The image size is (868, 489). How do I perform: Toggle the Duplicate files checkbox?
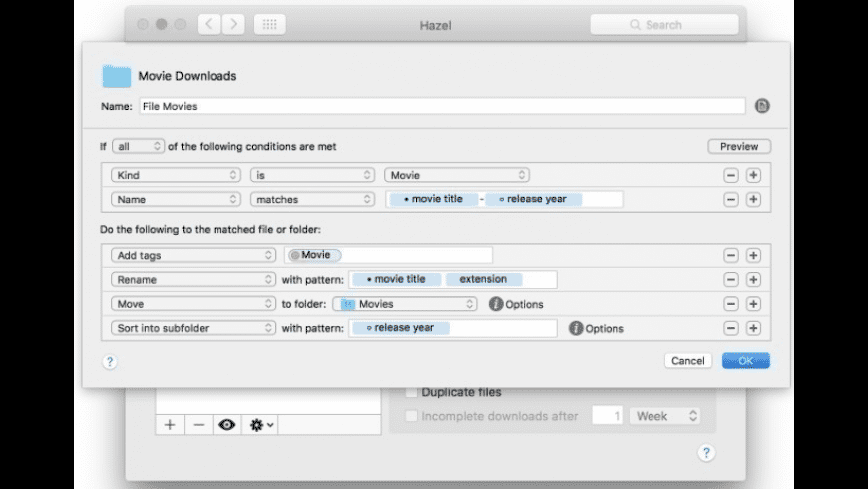click(411, 392)
